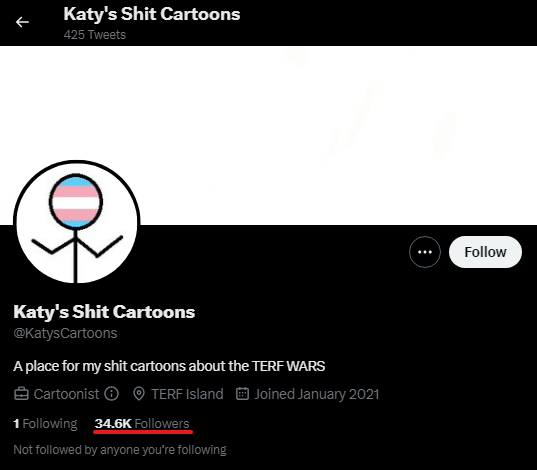Open the 1 Following list
537x470 pixels.
click(45, 424)
